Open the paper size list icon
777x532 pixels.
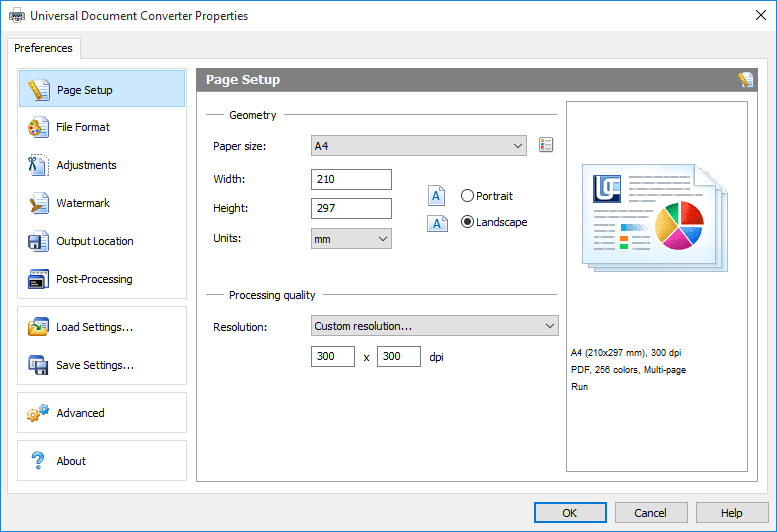pos(545,146)
